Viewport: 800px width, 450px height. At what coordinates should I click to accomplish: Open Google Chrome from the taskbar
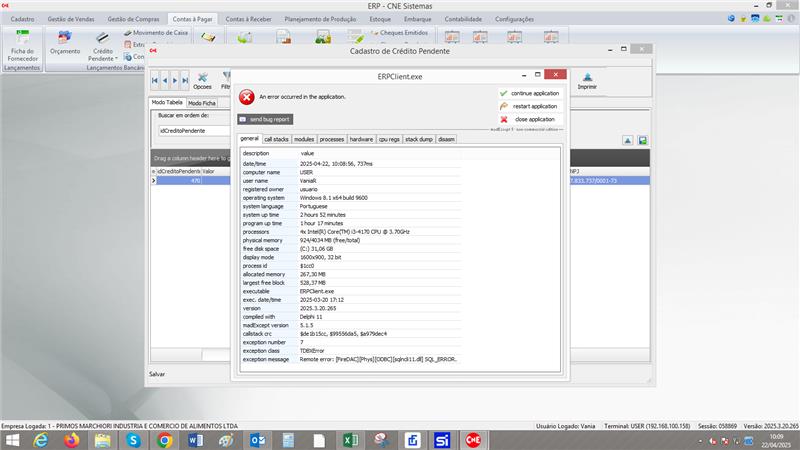[x=165, y=440]
